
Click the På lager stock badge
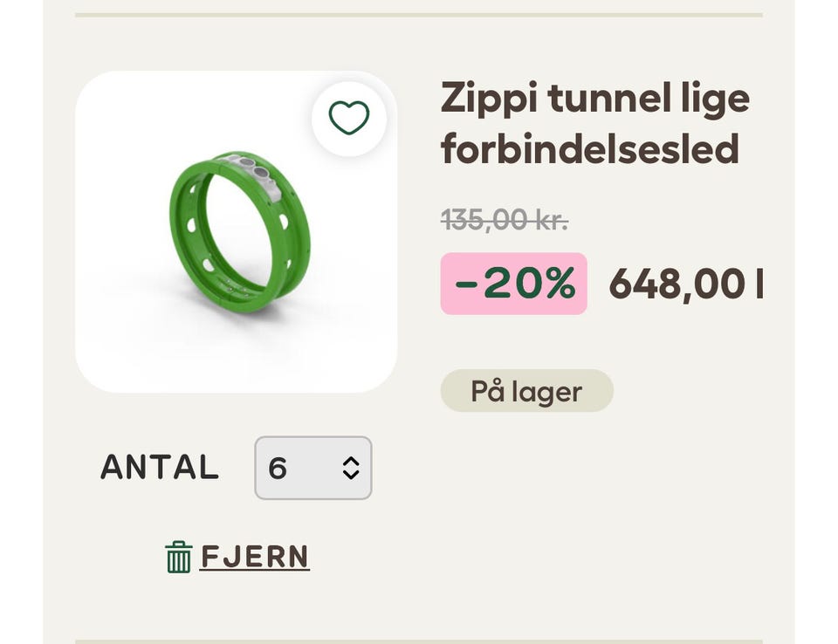point(526,391)
